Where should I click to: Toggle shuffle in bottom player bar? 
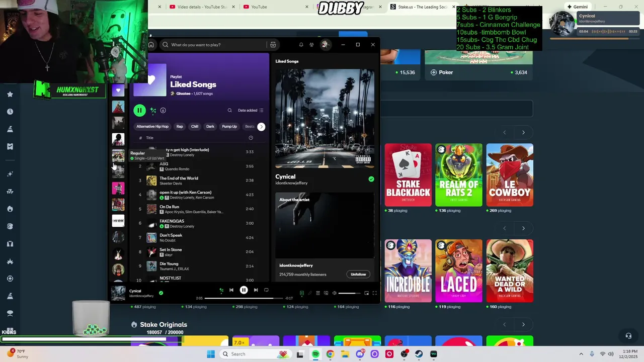pyautogui.click(x=221, y=290)
